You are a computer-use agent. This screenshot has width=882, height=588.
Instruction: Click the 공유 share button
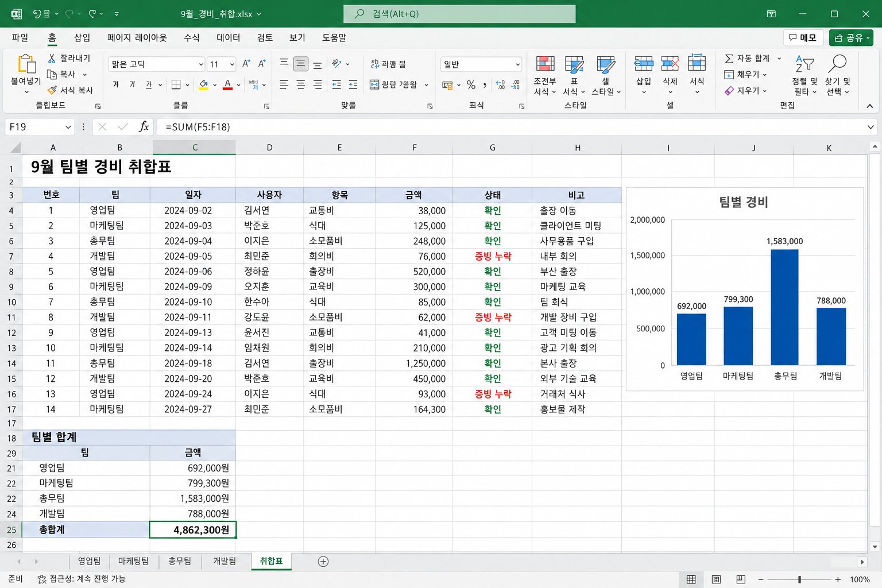coord(851,37)
